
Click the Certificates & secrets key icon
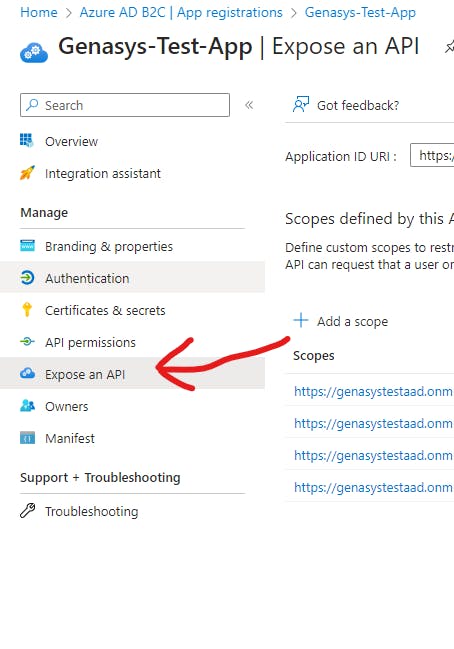[x=27, y=310]
